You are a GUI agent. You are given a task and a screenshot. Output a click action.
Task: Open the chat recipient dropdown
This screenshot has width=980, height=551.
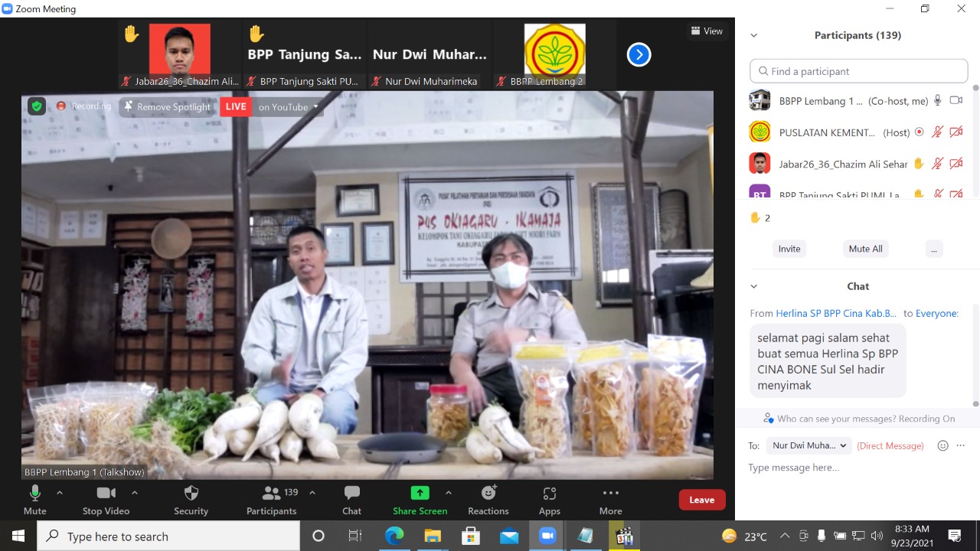pyautogui.click(x=810, y=445)
